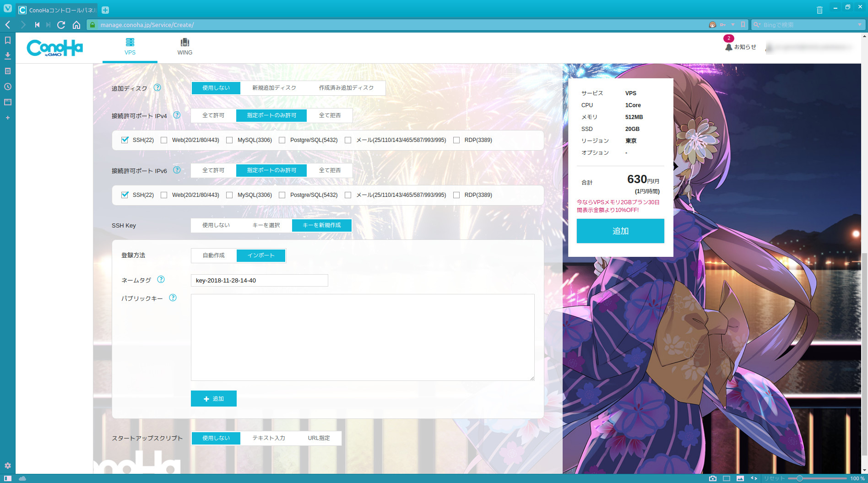Open the closed tabs trash icon
This screenshot has width=868, height=483.
(x=819, y=10)
